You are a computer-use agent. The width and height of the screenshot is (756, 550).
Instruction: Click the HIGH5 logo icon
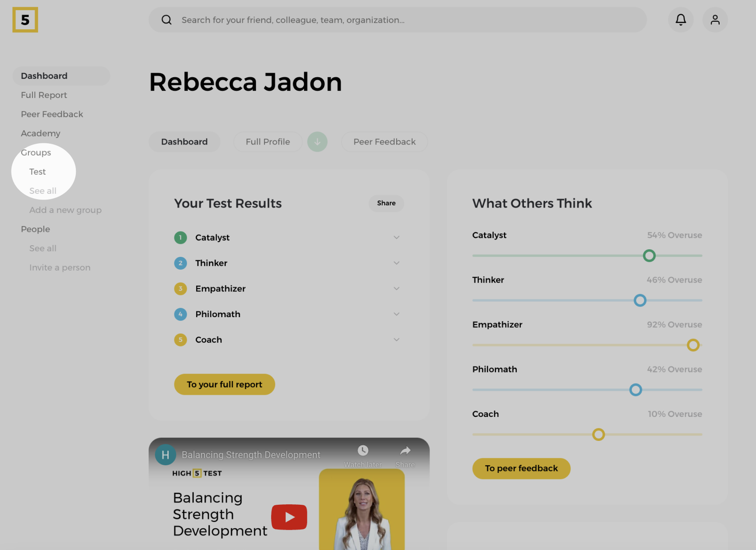[x=25, y=20]
